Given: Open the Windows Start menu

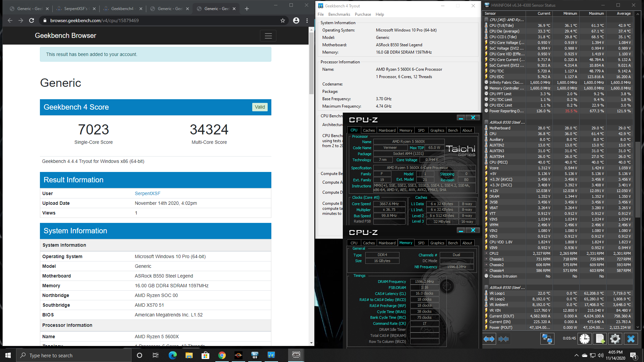Looking at the screenshot, I should tap(8, 355).
